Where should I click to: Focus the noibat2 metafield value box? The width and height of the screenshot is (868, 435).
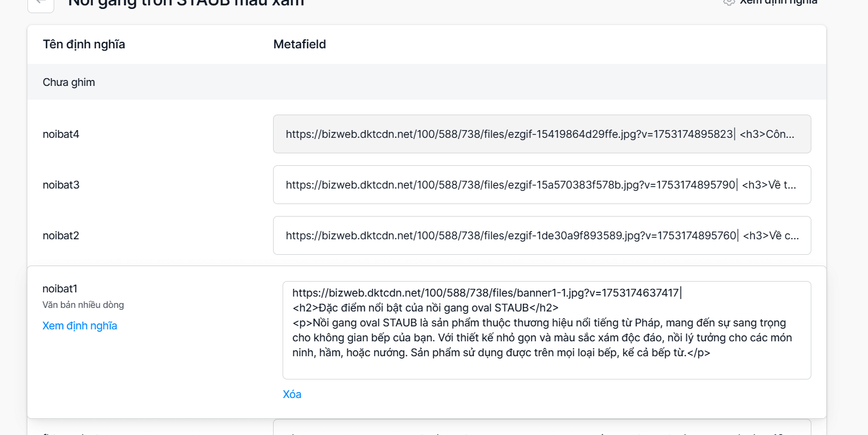click(542, 236)
